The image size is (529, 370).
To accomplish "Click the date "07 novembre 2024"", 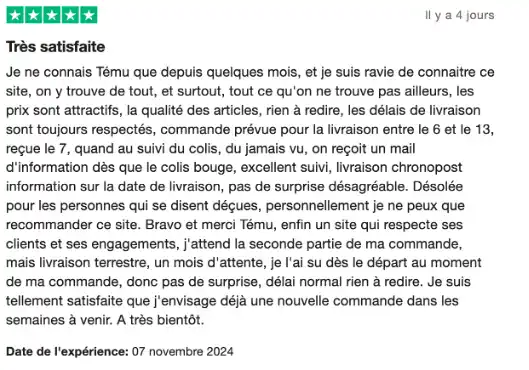I will pos(183,352).
